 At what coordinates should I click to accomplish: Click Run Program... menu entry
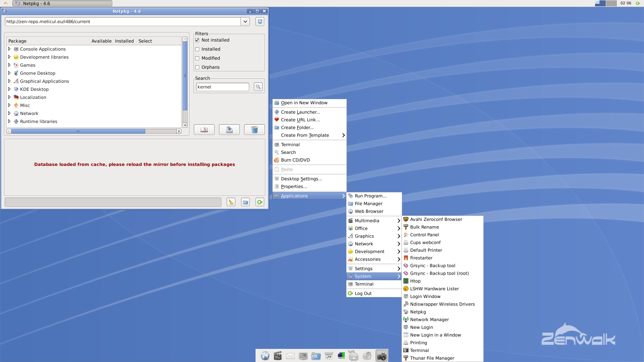[374, 196]
